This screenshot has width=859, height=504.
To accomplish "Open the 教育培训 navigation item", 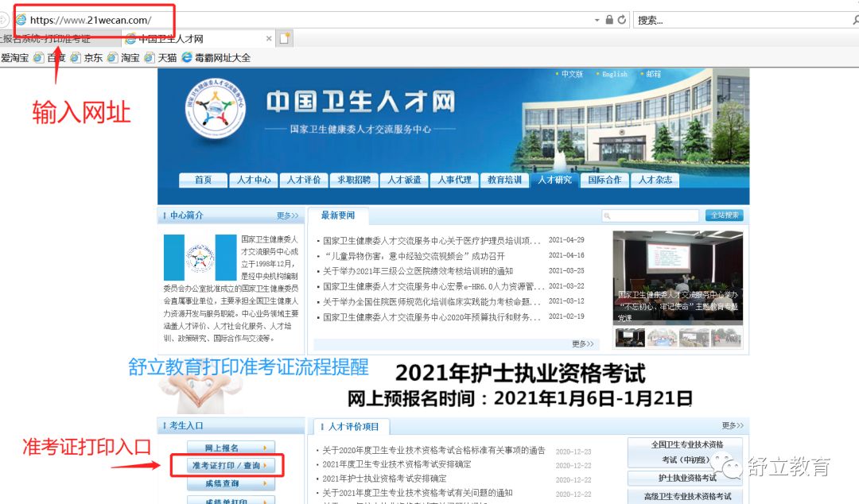I will point(504,180).
